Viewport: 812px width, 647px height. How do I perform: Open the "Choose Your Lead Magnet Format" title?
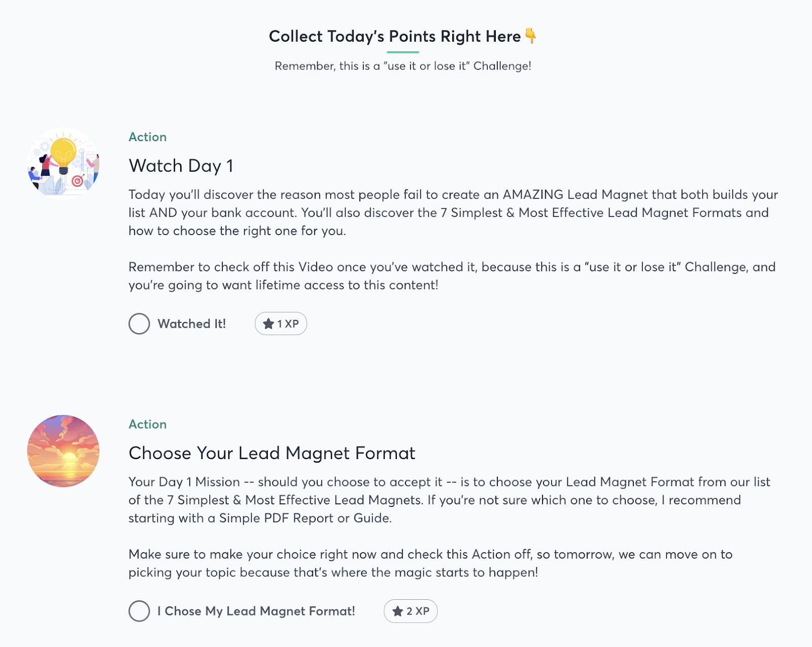click(x=272, y=453)
